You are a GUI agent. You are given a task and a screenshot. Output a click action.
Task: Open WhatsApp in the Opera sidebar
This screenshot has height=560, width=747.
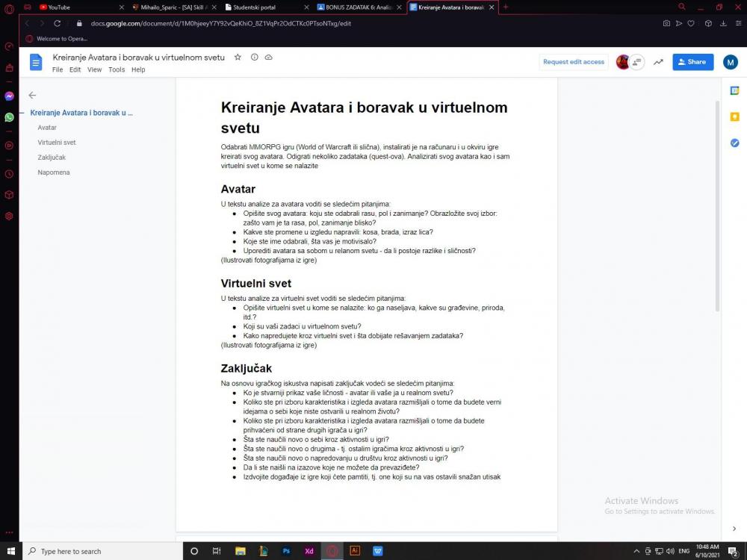coord(9,117)
